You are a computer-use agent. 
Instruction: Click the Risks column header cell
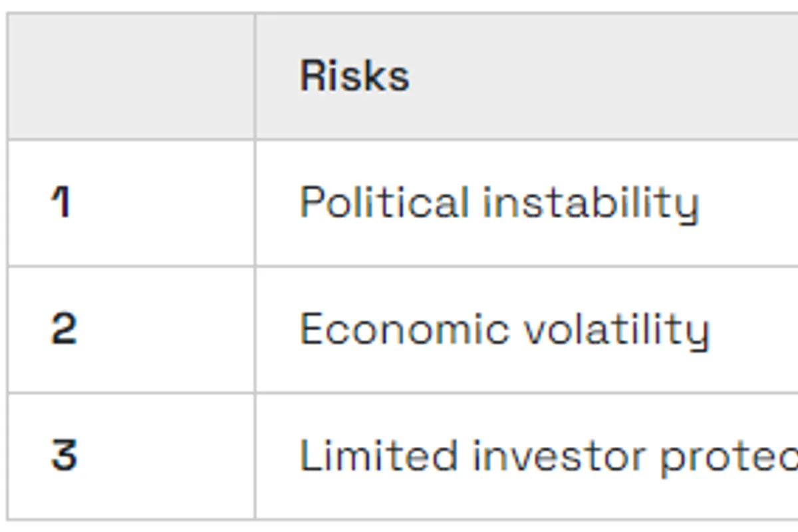coord(525,76)
